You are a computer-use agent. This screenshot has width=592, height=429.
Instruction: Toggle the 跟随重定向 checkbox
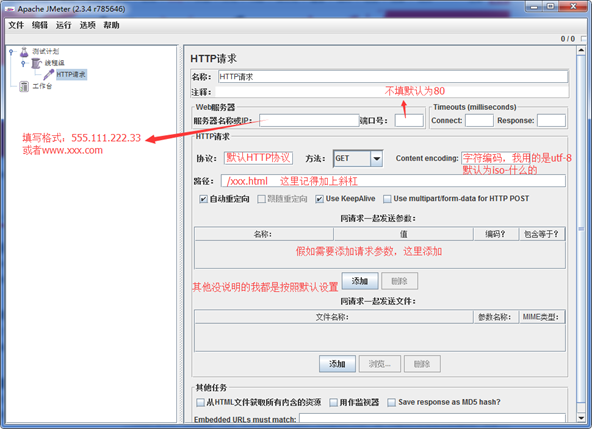click(x=261, y=199)
